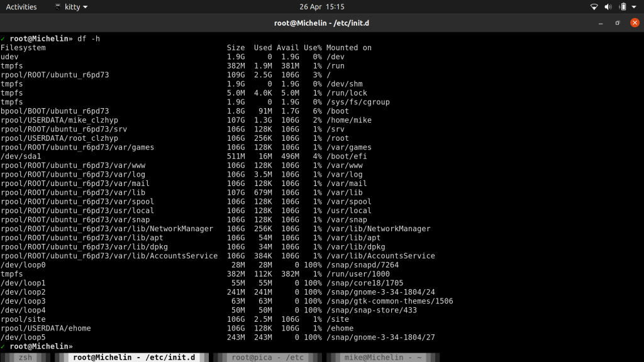Click the '/dev/loop5' filesystem entry
Screen dimensions: 644x362
(x=23, y=337)
